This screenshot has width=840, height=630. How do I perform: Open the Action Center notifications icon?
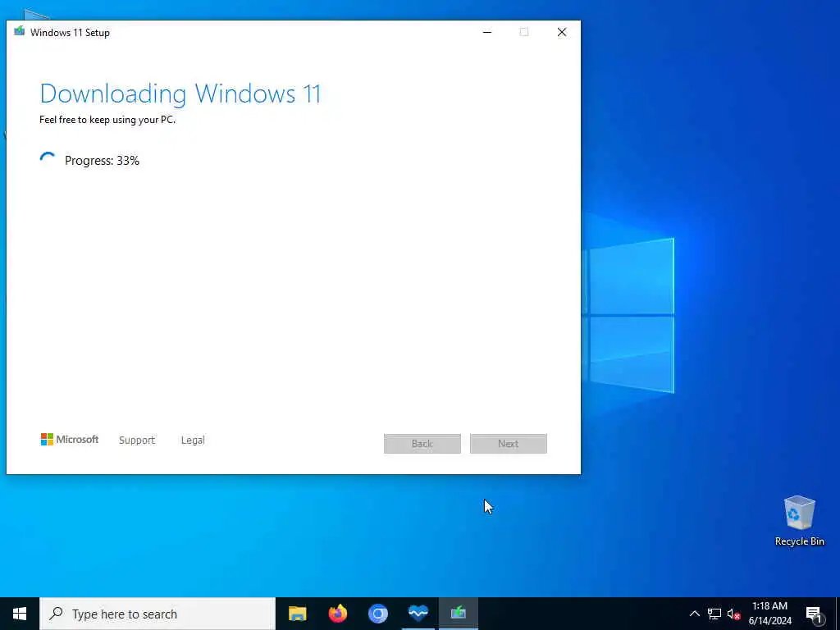(814, 614)
